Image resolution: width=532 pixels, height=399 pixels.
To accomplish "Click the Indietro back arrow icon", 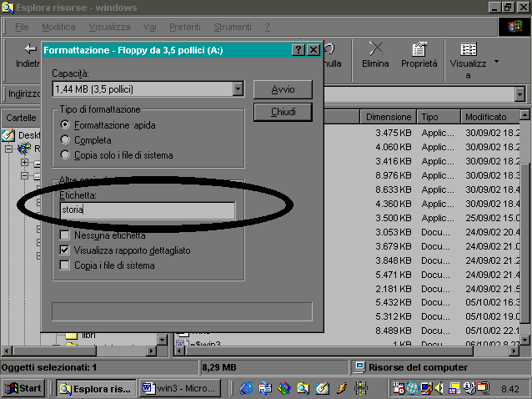I will pos(31,49).
